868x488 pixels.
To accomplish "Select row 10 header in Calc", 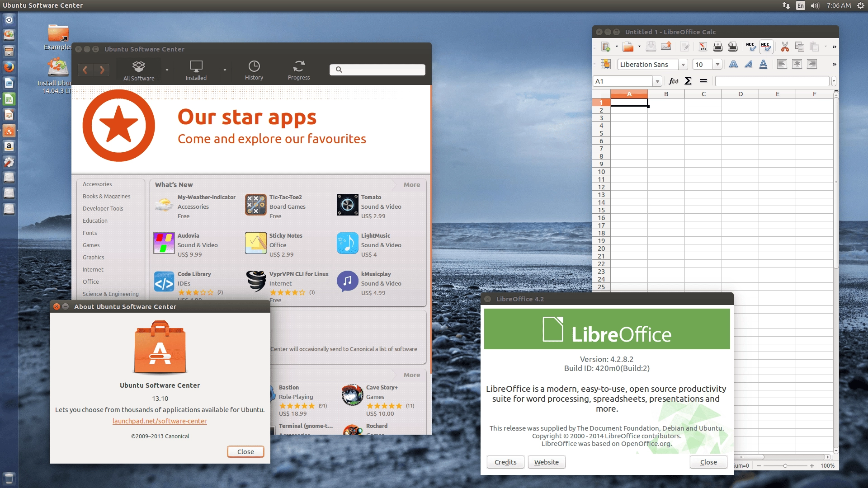I will (x=601, y=172).
